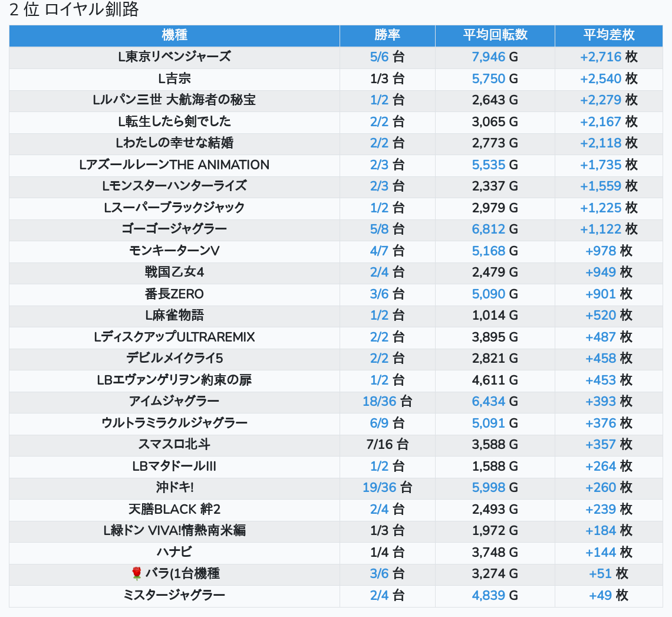This screenshot has height=617, width=672.
Task: Click the +49 枚 difference value
Action: 608,596
